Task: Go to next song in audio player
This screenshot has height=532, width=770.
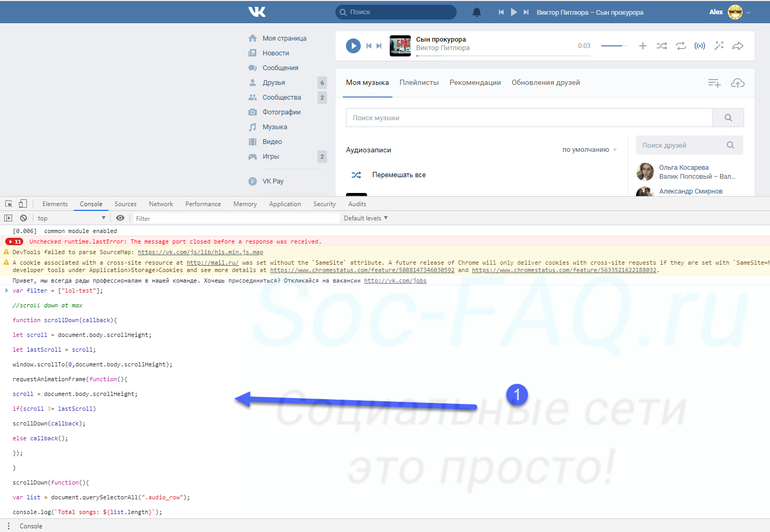Action: click(x=379, y=46)
